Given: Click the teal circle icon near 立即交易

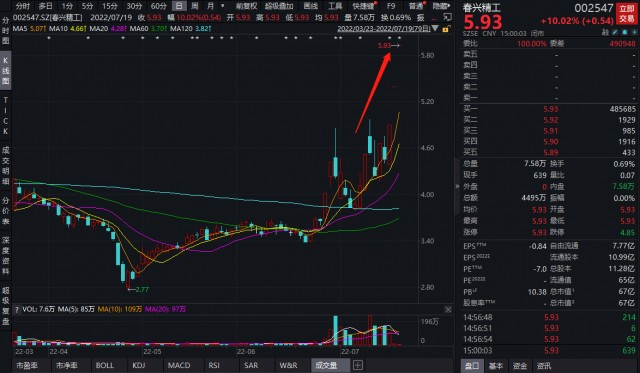Looking at the screenshot, I should (624, 32).
